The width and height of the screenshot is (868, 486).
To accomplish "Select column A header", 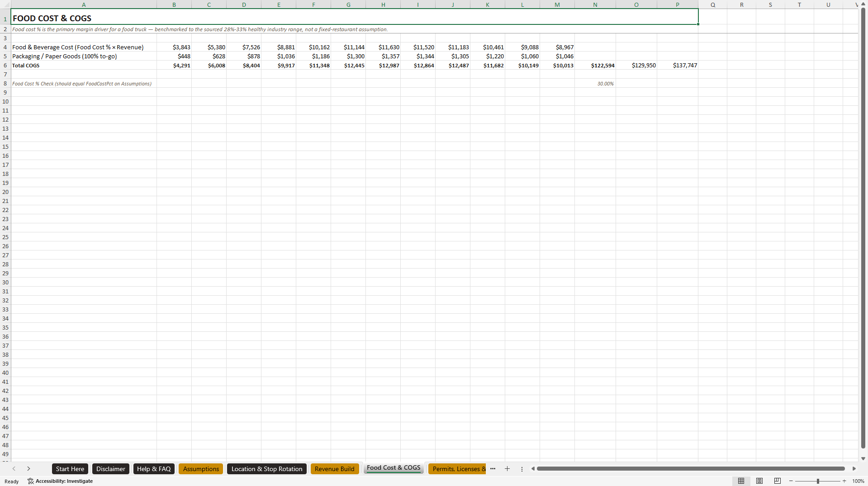I will pos(84,5).
